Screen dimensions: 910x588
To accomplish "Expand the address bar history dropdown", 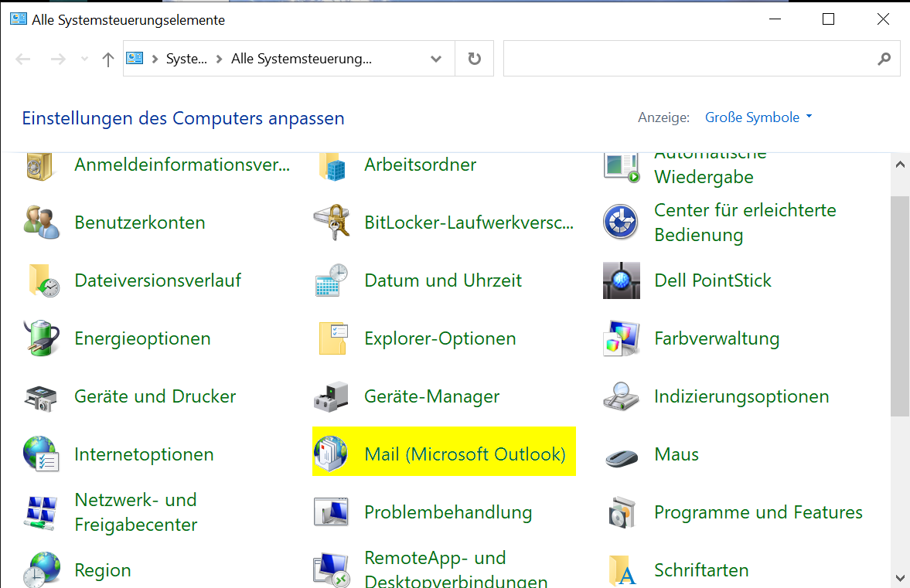I will [435, 58].
